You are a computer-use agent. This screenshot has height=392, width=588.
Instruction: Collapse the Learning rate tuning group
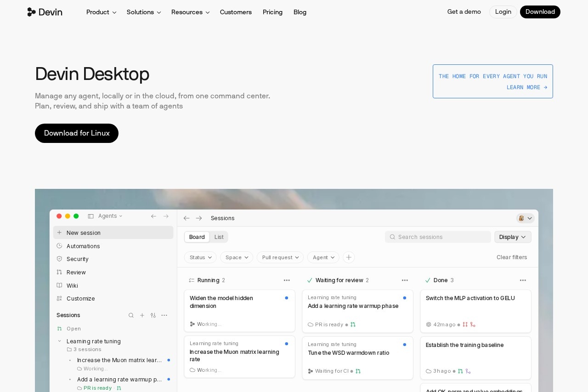[60, 341]
